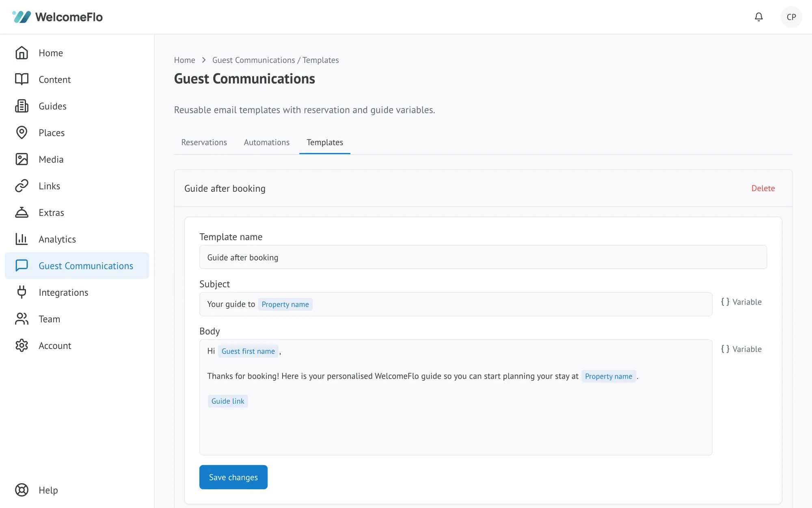Open Guides section icon
Screen dimensions: 812x508
tap(22, 106)
